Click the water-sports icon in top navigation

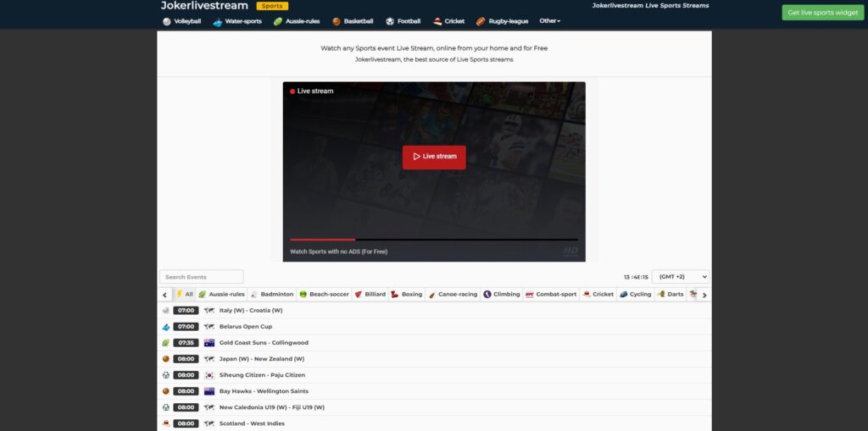coord(218,21)
